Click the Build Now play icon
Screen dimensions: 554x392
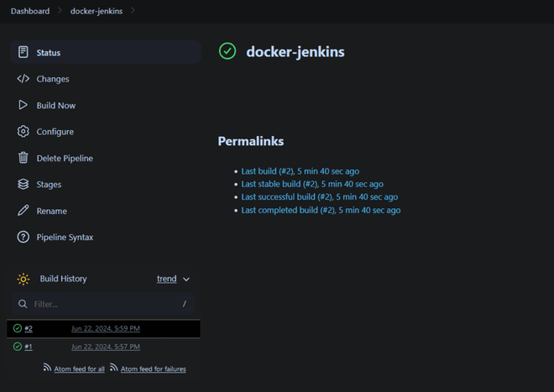click(23, 105)
